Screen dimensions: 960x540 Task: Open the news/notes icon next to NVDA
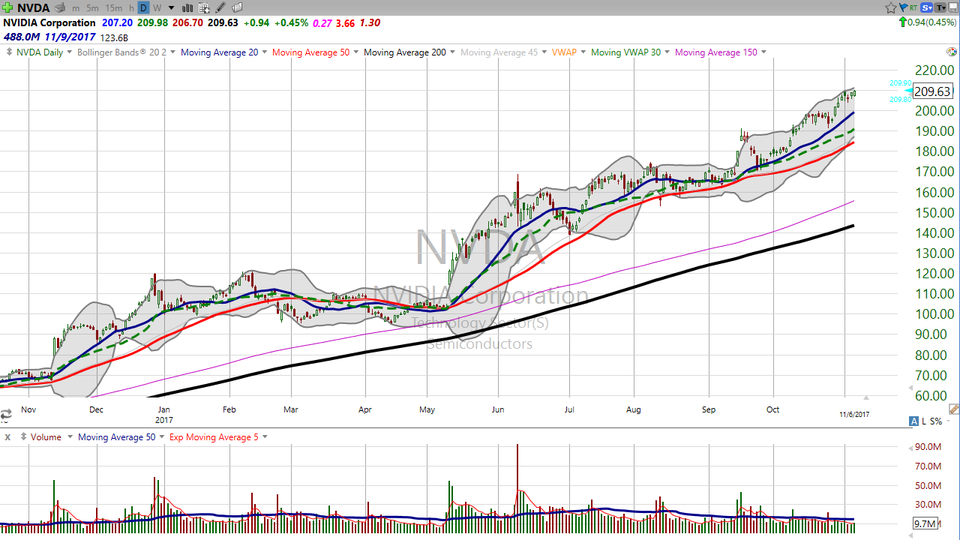click(x=60, y=8)
